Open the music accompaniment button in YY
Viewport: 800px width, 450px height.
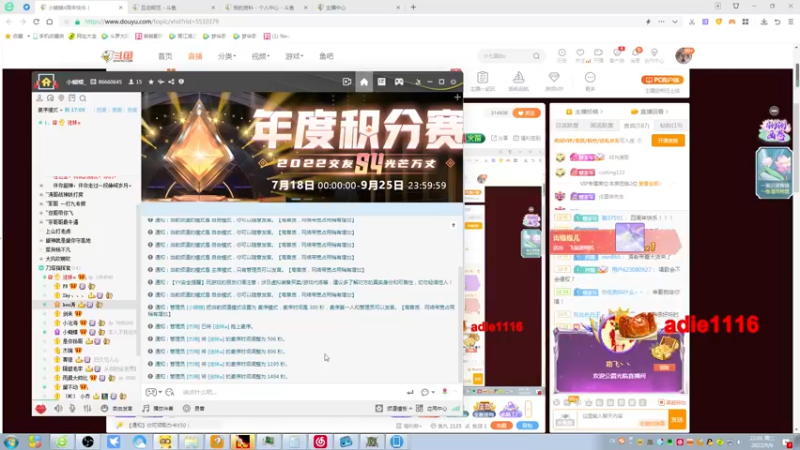click(158, 408)
